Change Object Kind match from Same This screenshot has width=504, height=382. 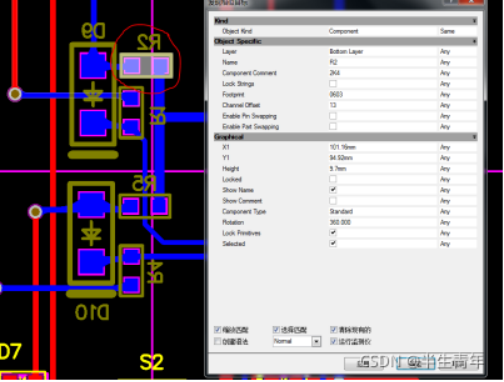[457, 31]
